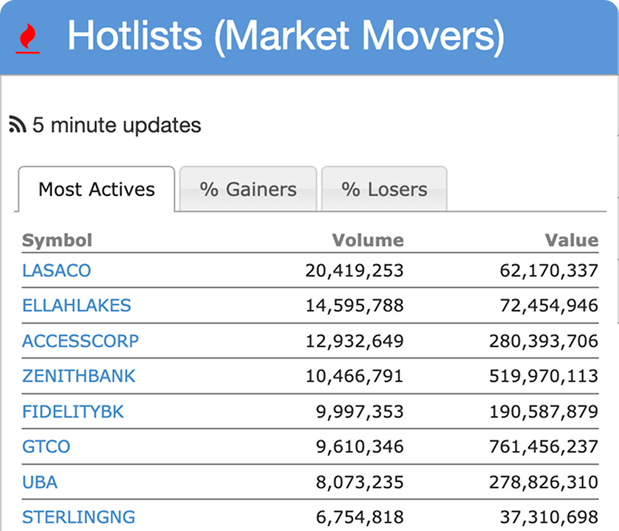The image size is (619, 531).
Task: Open the UBA symbol link
Action: point(40,482)
